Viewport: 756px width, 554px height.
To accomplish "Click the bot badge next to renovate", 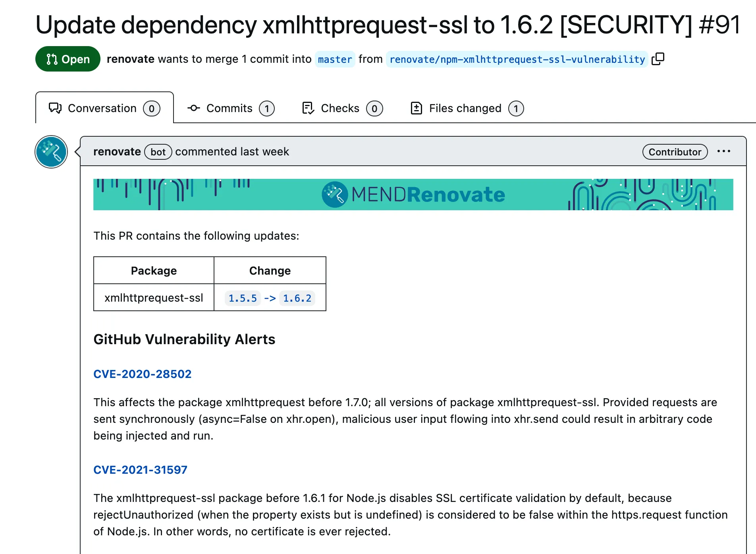I will pos(158,151).
